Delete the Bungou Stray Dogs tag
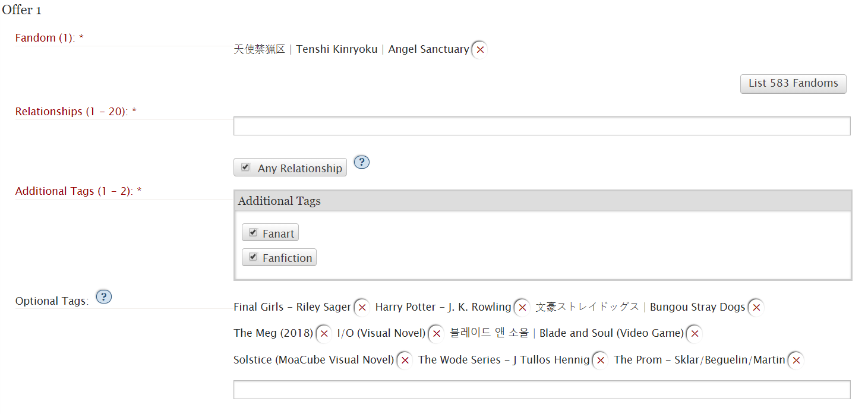This screenshot has height=414, width=868. click(x=756, y=308)
